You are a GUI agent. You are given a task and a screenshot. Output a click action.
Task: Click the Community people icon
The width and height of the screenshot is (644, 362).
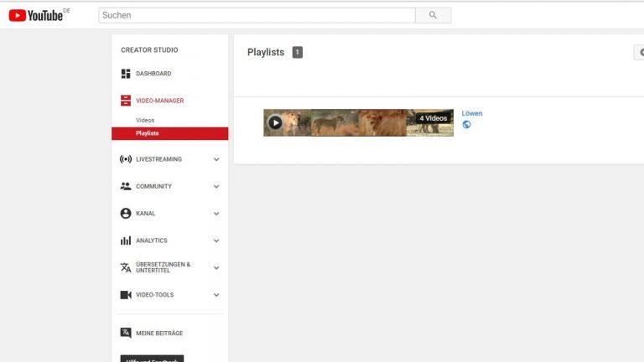(x=126, y=186)
